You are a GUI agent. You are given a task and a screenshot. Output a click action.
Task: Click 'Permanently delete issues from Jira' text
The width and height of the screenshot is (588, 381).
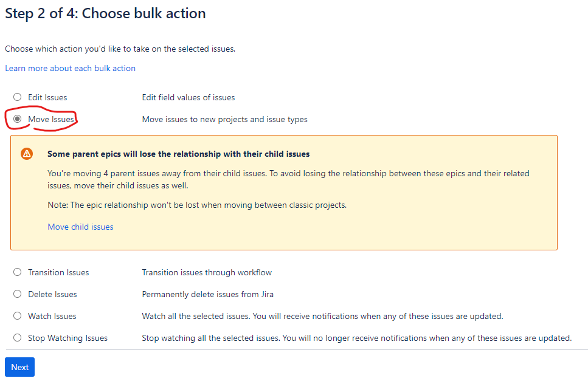click(207, 294)
